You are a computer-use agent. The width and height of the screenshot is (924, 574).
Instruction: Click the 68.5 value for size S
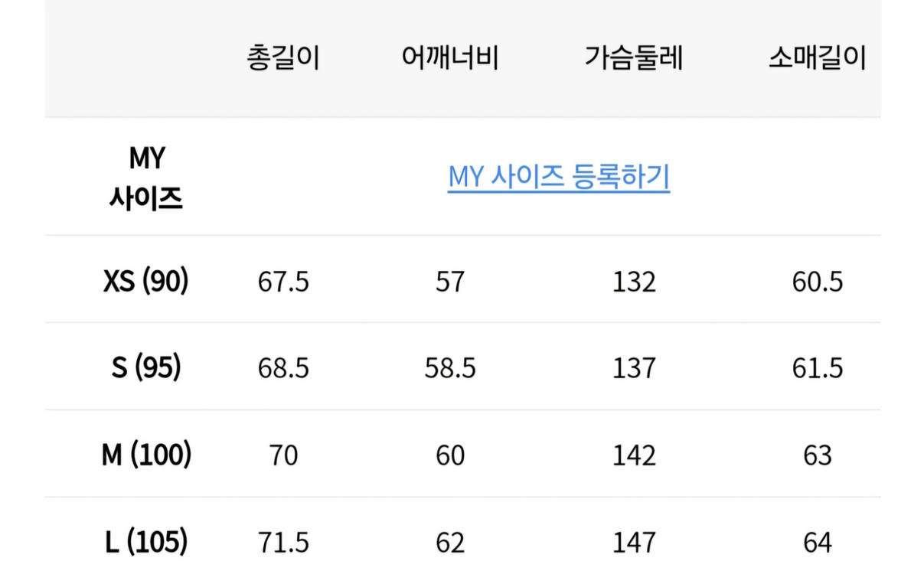click(284, 367)
